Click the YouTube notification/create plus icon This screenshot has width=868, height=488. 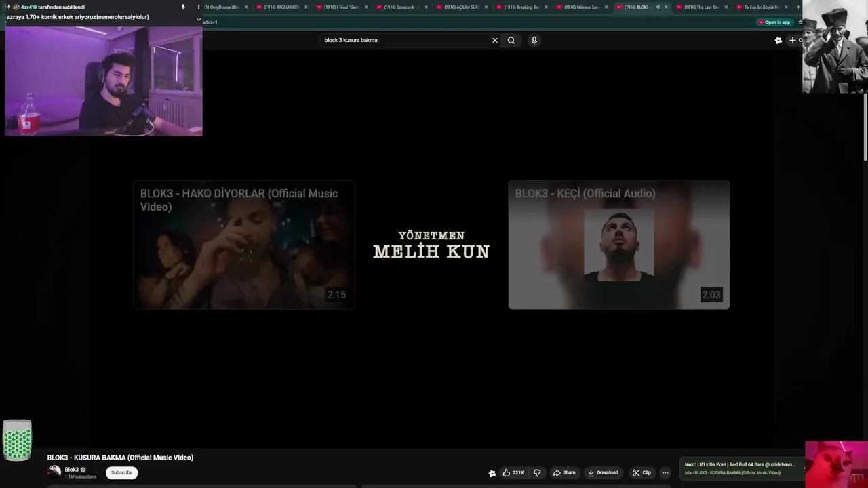pos(793,40)
